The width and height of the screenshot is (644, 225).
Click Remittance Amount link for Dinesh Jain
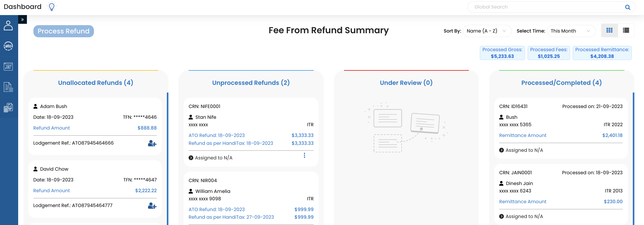tap(523, 202)
